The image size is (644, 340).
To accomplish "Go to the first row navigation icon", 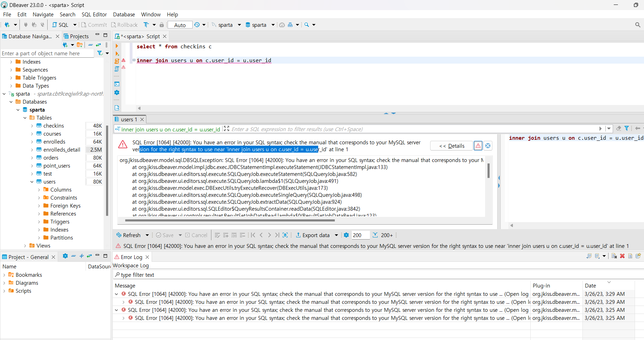I will click(253, 235).
